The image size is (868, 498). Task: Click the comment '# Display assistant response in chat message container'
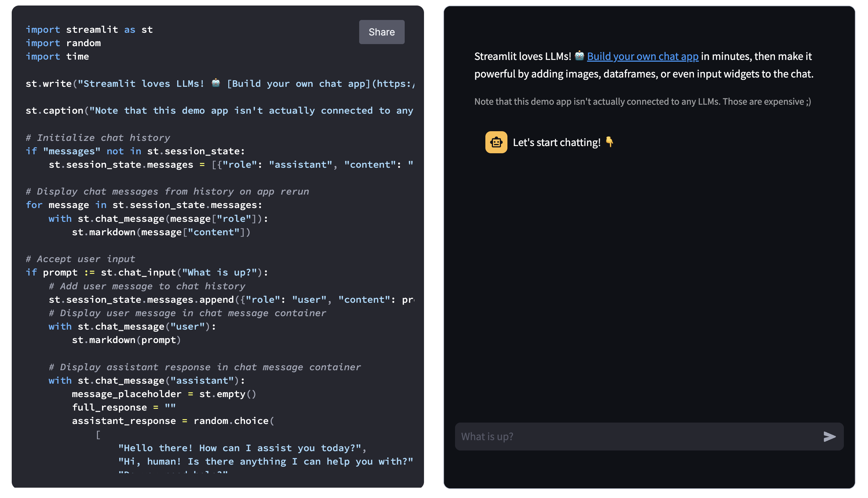pyautogui.click(x=205, y=367)
